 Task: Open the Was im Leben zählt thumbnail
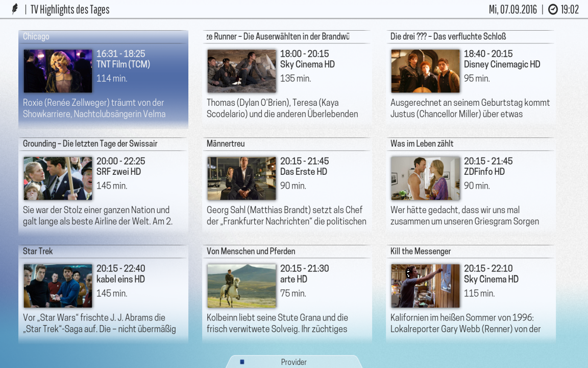(x=425, y=178)
